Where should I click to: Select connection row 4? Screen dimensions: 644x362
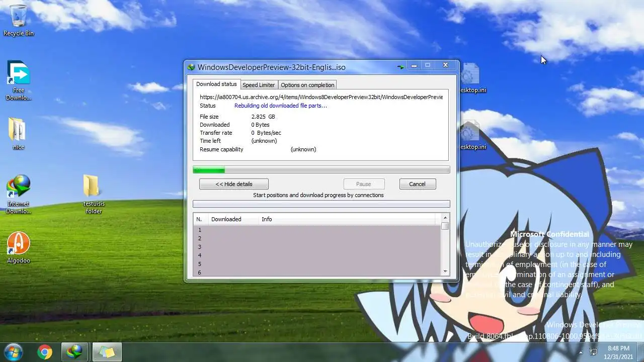click(x=317, y=255)
